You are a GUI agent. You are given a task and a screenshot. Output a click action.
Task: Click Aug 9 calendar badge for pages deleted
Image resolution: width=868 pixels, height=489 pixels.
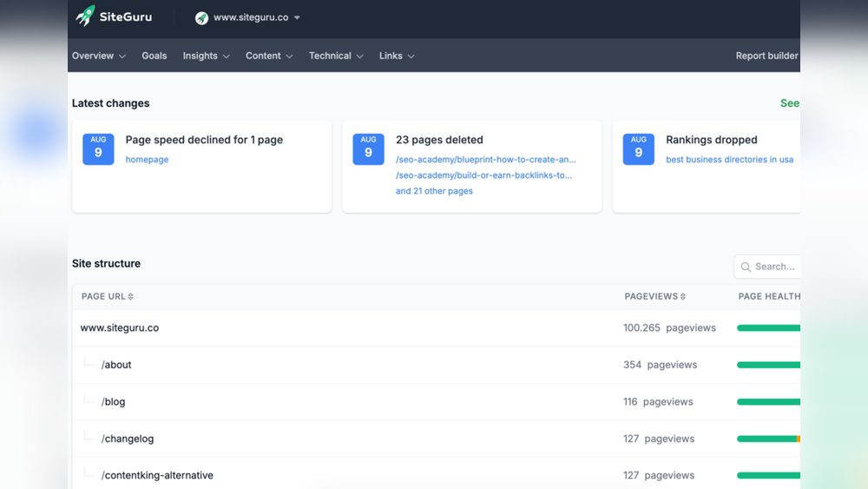tap(368, 149)
